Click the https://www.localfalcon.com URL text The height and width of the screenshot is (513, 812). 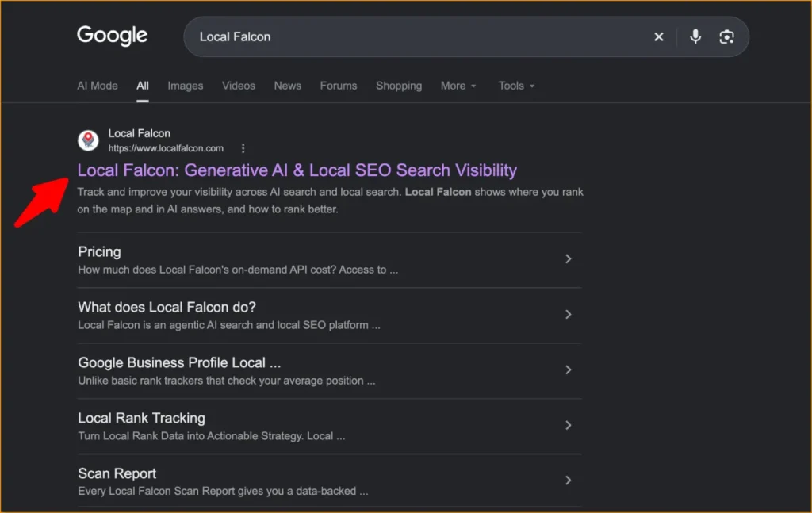click(166, 148)
